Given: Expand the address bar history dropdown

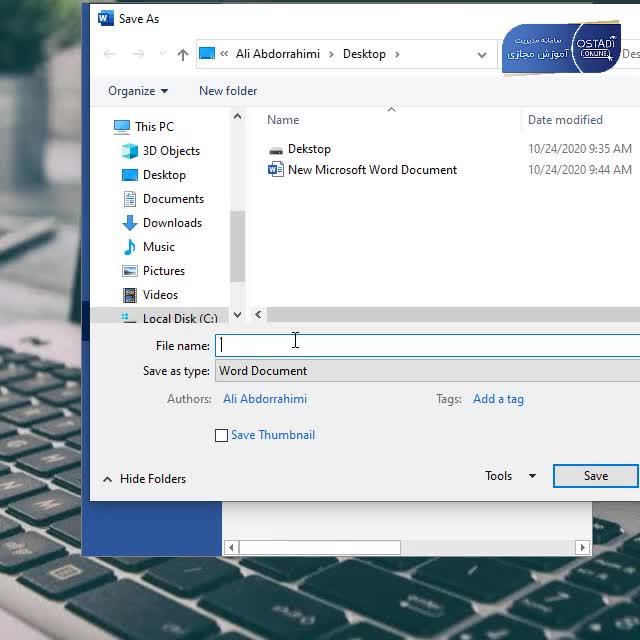Looking at the screenshot, I should pyautogui.click(x=482, y=55).
